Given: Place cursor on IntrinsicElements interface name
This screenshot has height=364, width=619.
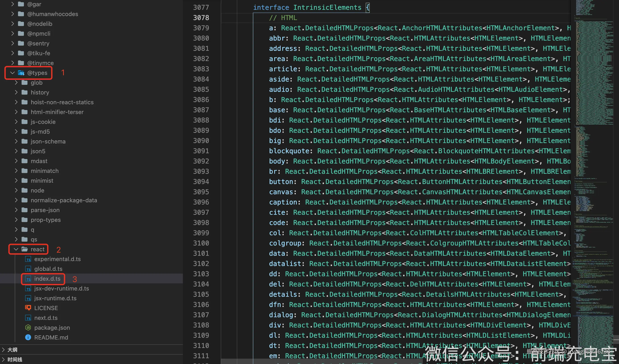Looking at the screenshot, I should tap(327, 8).
